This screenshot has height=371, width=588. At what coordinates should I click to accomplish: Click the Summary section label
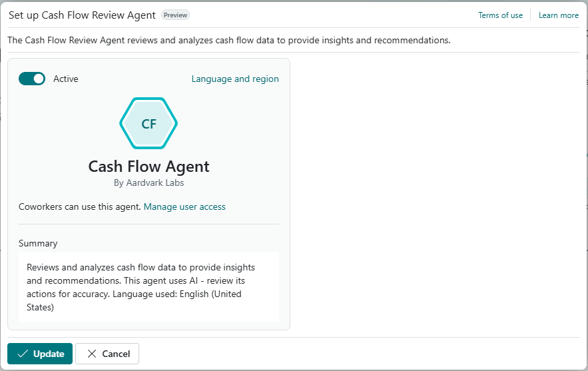[x=38, y=243]
